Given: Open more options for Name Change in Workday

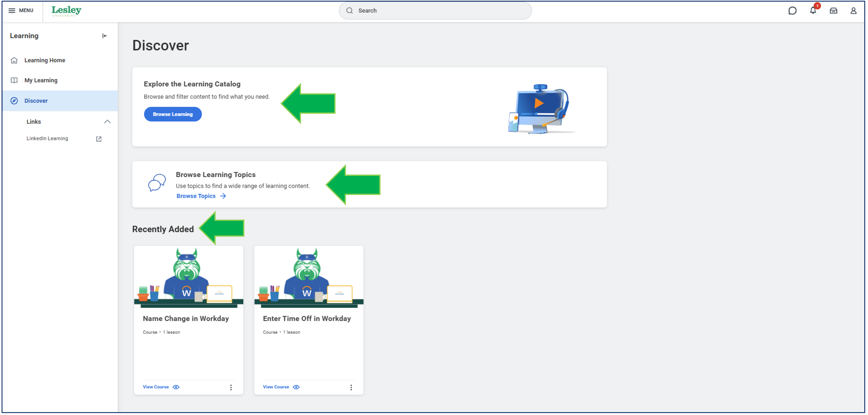Looking at the screenshot, I should click(231, 387).
